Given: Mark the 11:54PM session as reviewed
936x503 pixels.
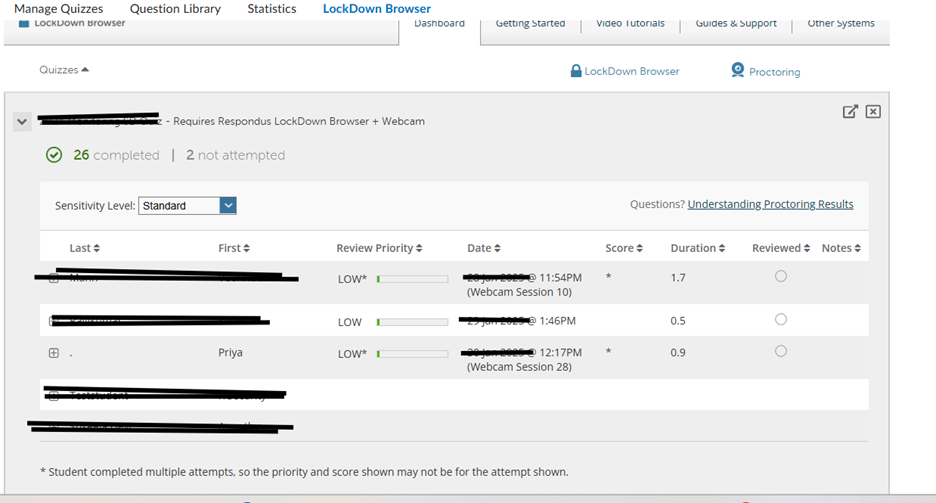Looking at the screenshot, I should pyautogui.click(x=781, y=277).
